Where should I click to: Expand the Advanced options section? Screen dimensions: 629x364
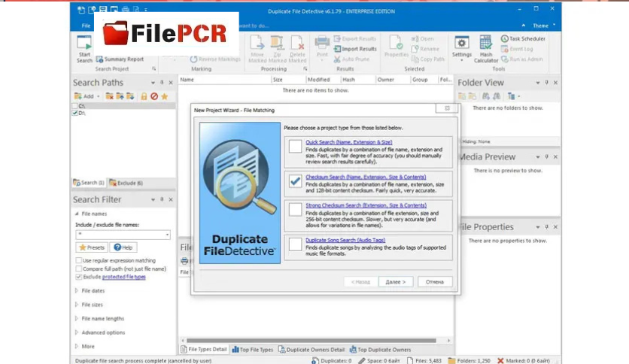(77, 332)
